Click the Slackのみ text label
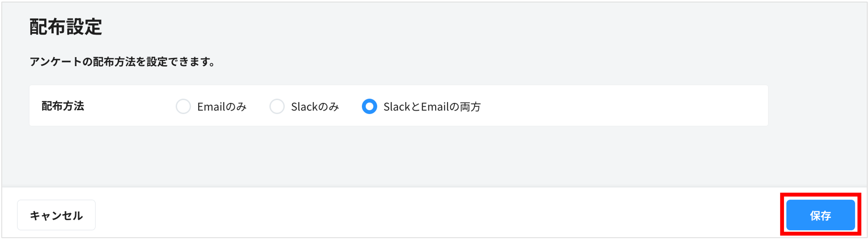 (x=315, y=106)
